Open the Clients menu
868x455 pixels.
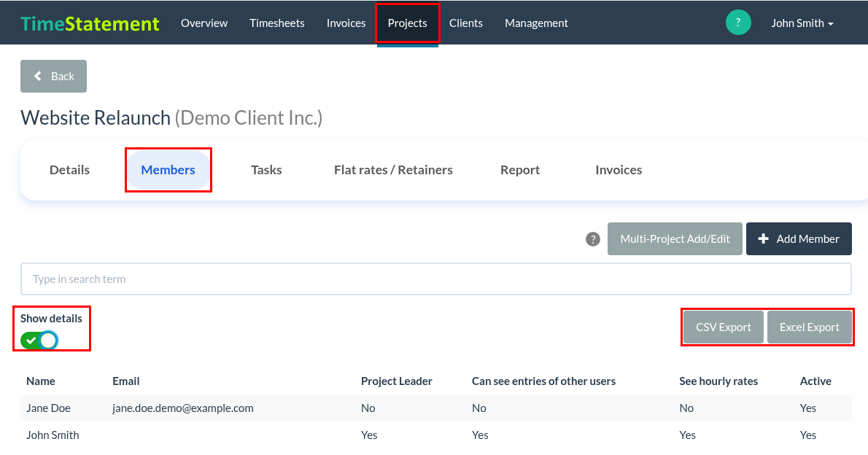point(466,23)
